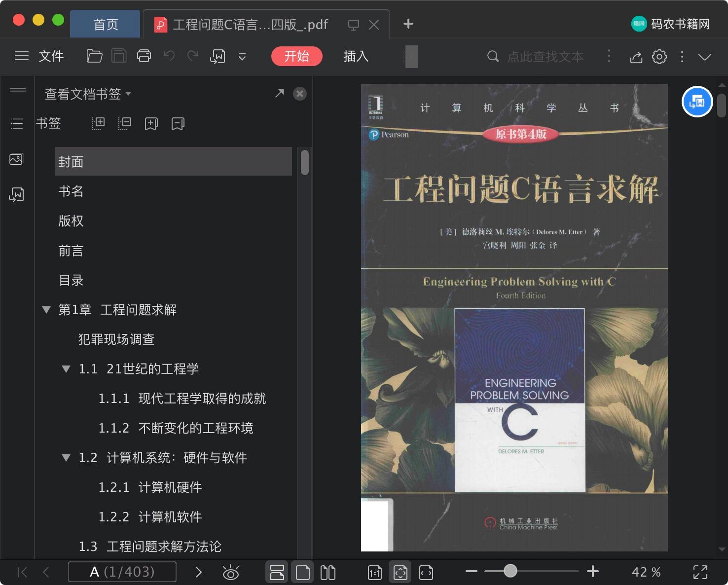The image size is (728, 585).
Task: Click the share export icon
Action: (636, 57)
